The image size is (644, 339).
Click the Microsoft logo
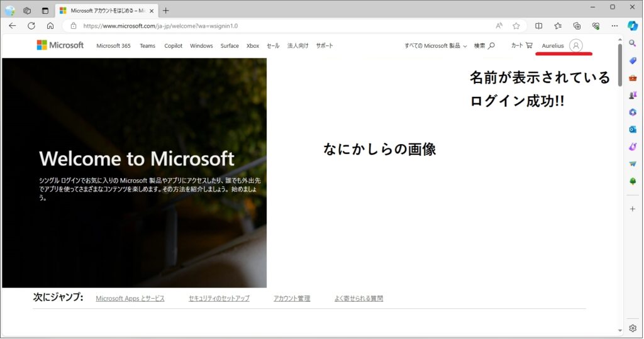tap(60, 45)
